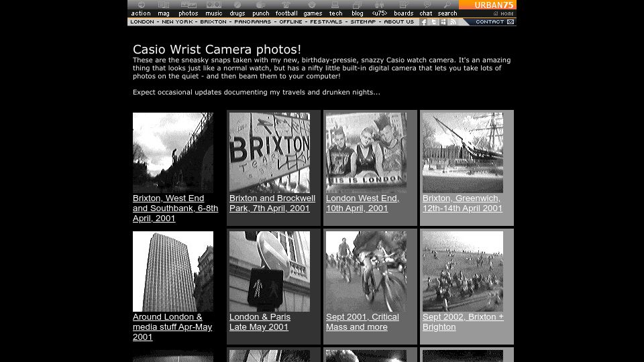Click the punch fist icon
This screenshot has width=644, height=362.
(261, 5)
